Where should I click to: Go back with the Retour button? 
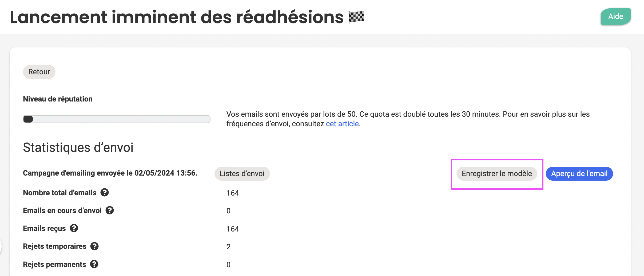pos(39,72)
